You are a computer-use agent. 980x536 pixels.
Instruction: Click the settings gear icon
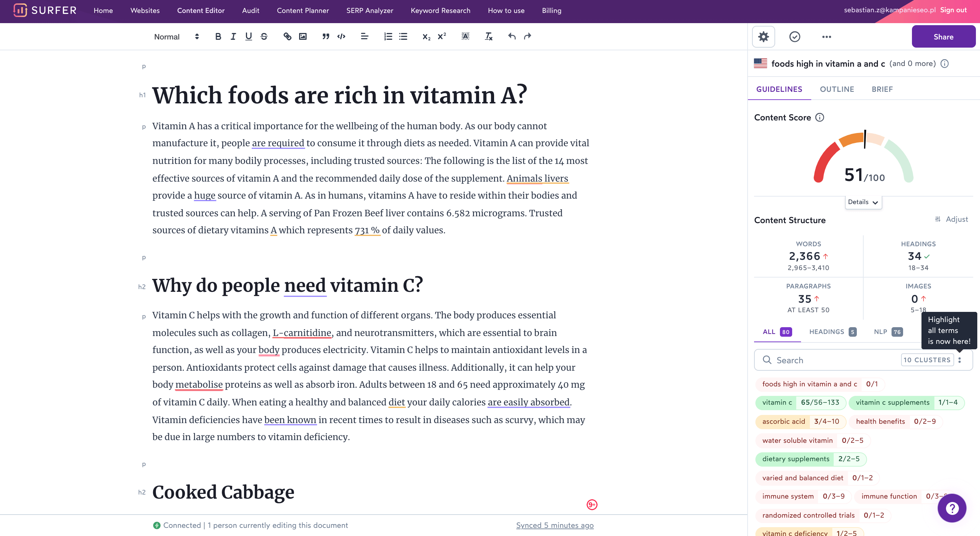click(x=763, y=37)
